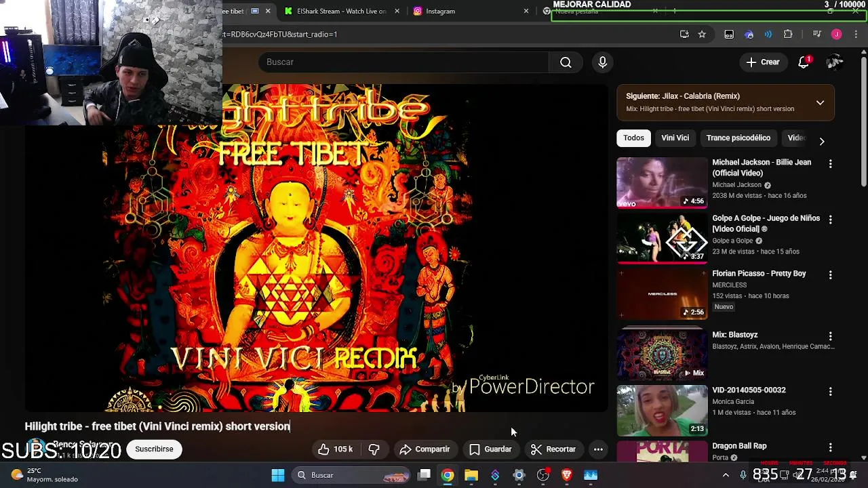Open options menu for Pretty Boy video
868x488 pixels.
[x=830, y=275]
